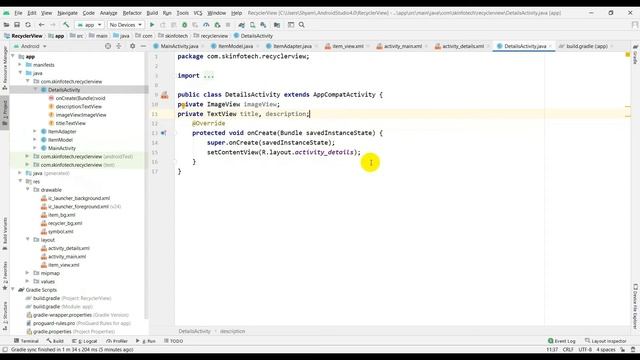Click the related XML file gutter icon

pyautogui.click(x=164, y=95)
